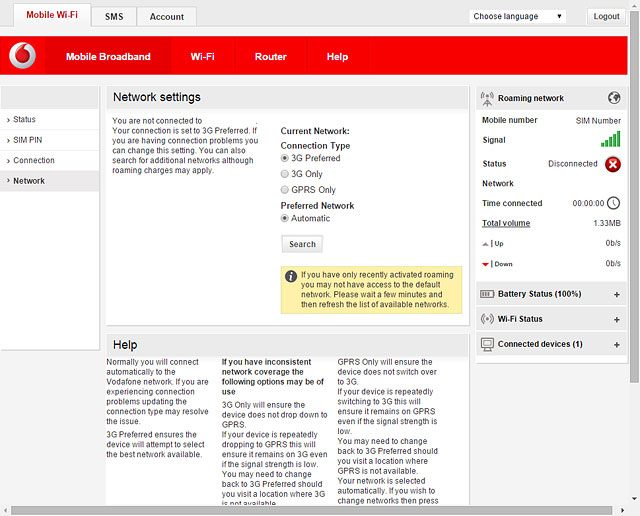Open the Choose language dropdown

click(517, 16)
